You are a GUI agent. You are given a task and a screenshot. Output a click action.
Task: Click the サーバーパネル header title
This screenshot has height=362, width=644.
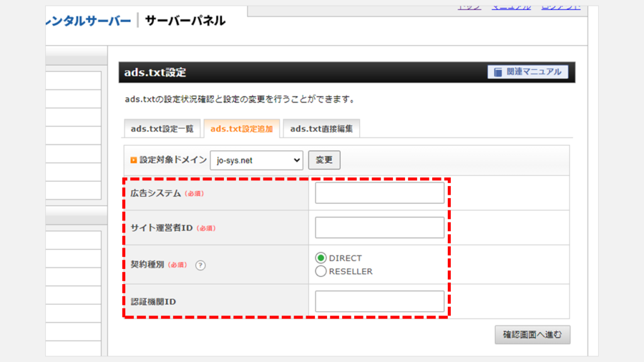coord(185,21)
